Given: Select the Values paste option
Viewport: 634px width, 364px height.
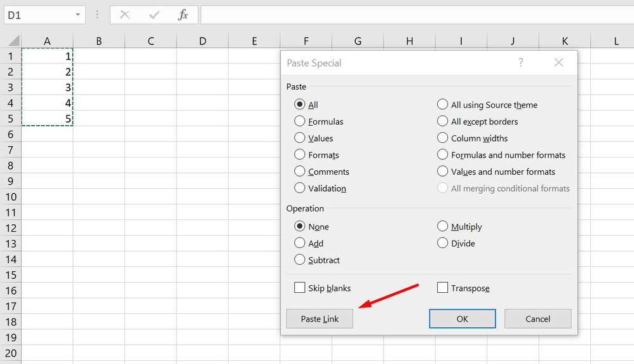Looking at the screenshot, I should pos(300,137).
